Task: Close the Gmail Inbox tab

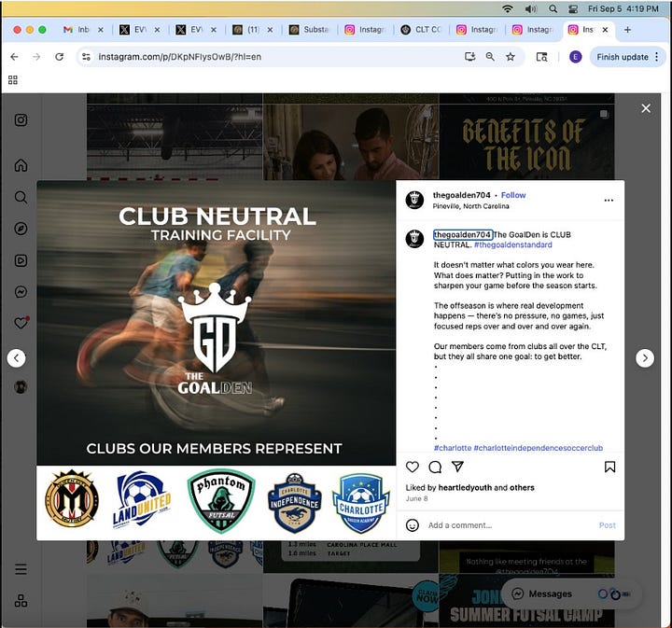Action: point(100,30)
